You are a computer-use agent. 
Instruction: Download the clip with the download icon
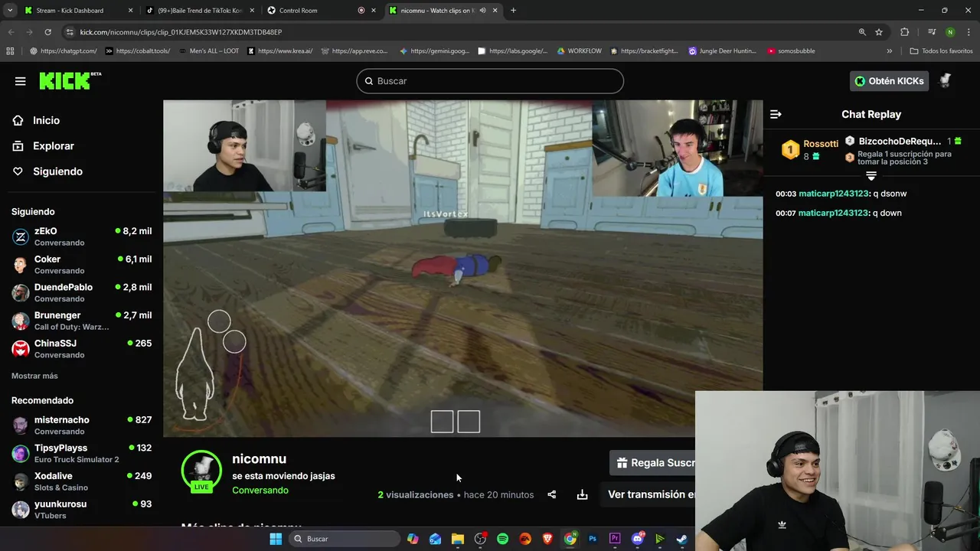click(582, 494)
